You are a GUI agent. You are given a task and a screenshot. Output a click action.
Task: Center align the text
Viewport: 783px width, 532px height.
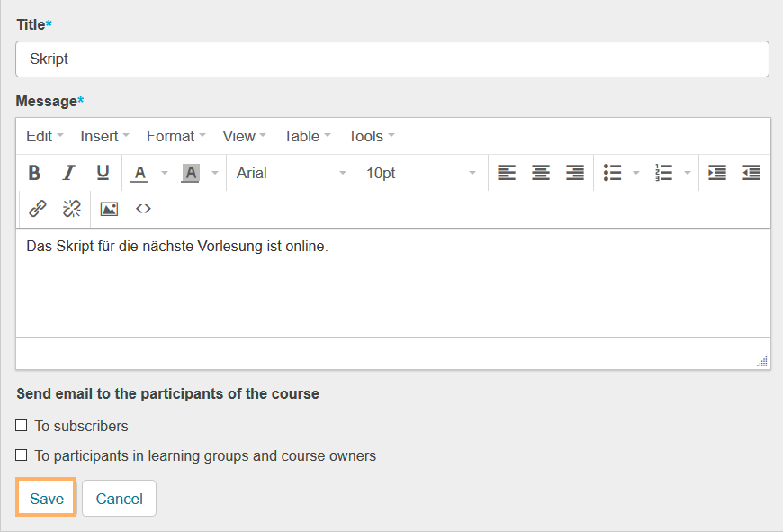tap(541, 173)
